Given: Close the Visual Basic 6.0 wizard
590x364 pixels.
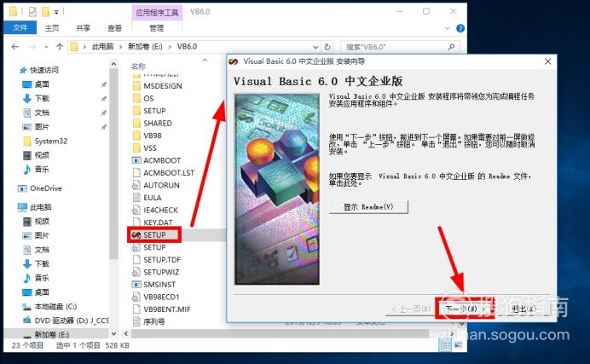Looking at the screenshot, I should (x=548, y=61).
